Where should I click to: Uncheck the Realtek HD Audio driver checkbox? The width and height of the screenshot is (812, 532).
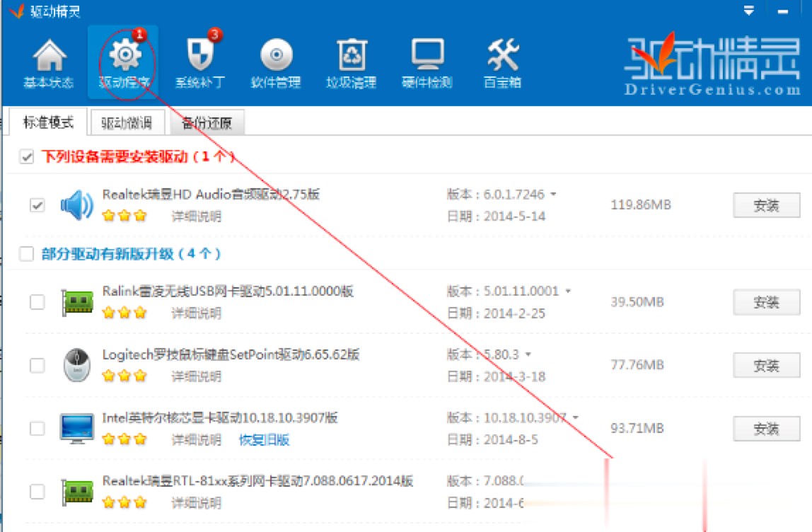click(37, 205)
